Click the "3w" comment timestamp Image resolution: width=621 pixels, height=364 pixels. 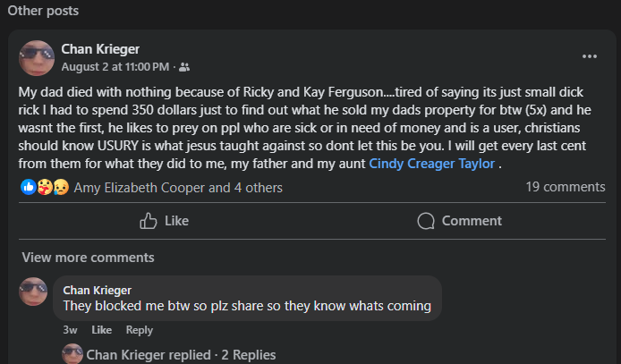tap(71, 330)
